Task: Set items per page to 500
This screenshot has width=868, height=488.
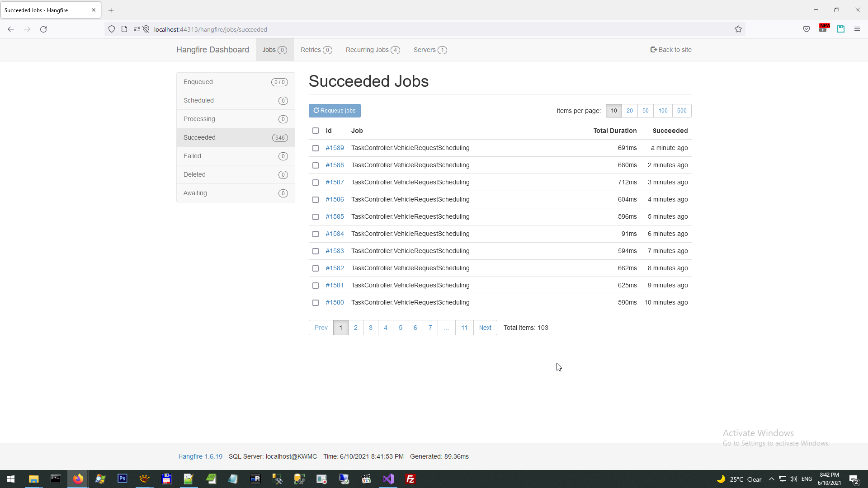Action: (x=681, y=111)
